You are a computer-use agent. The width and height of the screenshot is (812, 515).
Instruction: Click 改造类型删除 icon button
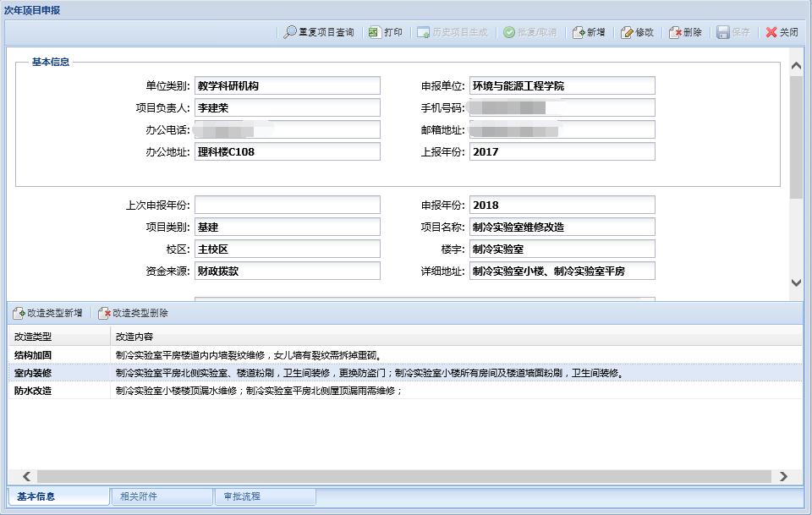[x=105, y=313]
